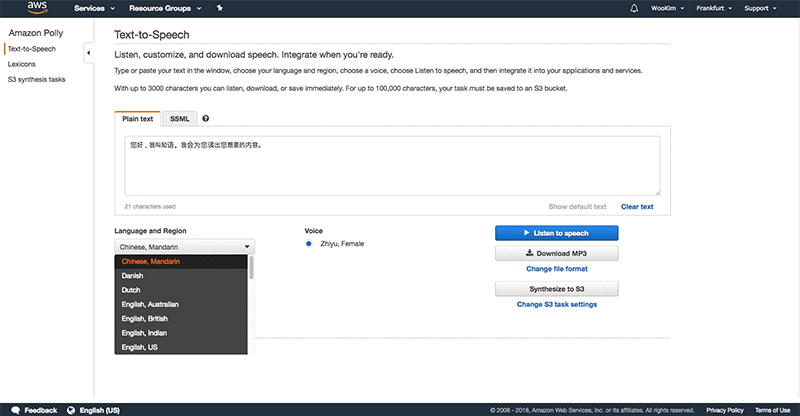Click the help question mark icon beside SSML
The image size is (800, 416).
coord(205,119)
